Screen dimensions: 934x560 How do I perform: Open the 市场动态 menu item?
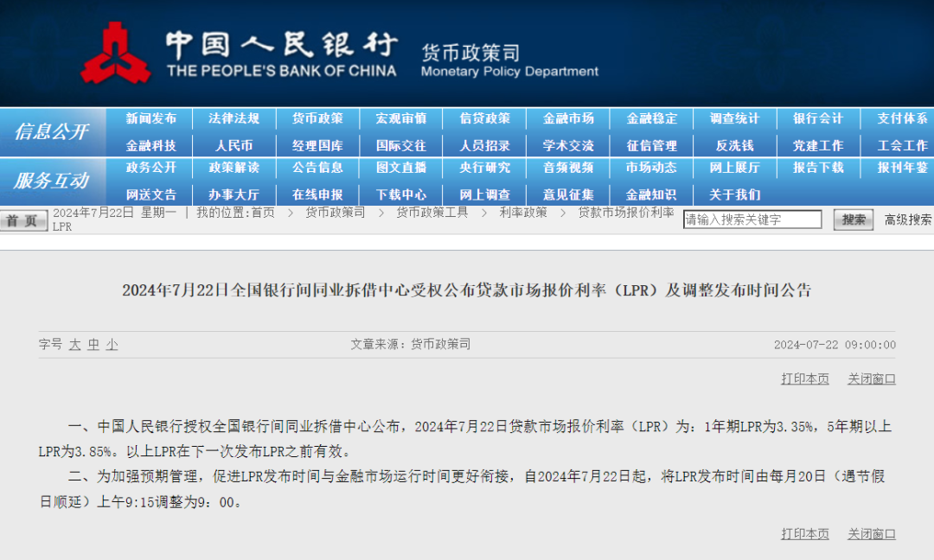(x=652, y=168)
